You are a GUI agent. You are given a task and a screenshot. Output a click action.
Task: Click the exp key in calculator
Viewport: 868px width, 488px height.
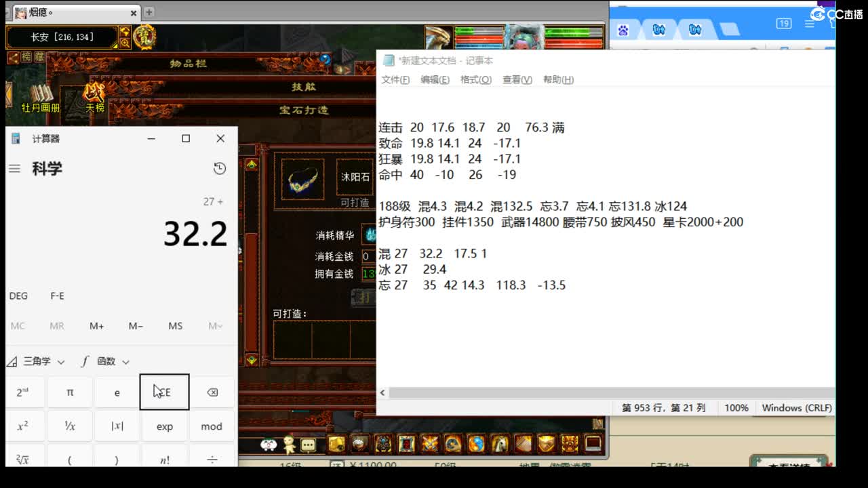click(164, 426)
